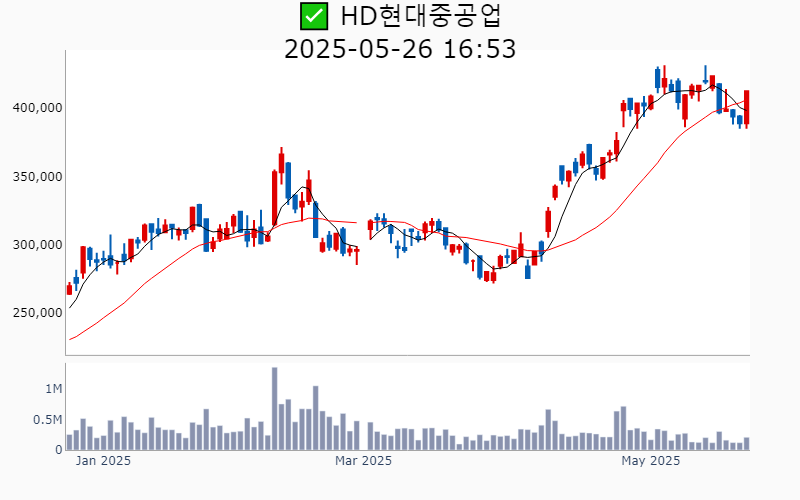Click the May 2025 date label

651,461
